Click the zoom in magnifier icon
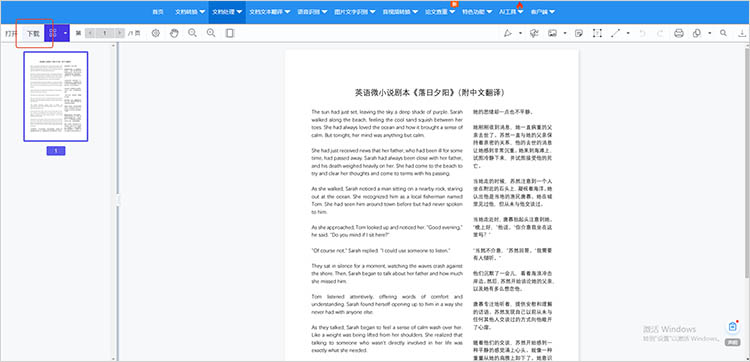 [211, 33]
